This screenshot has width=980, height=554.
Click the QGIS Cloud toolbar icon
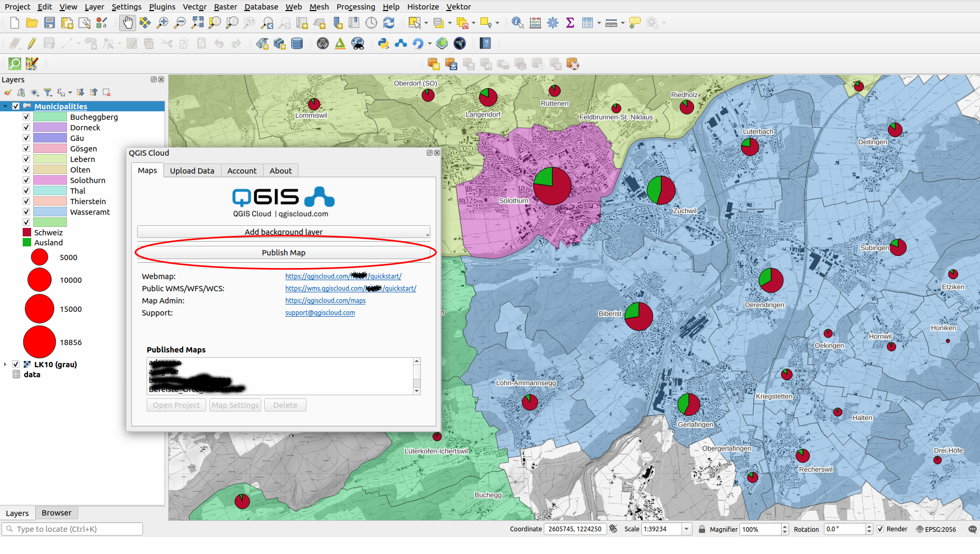coord(401,43)
